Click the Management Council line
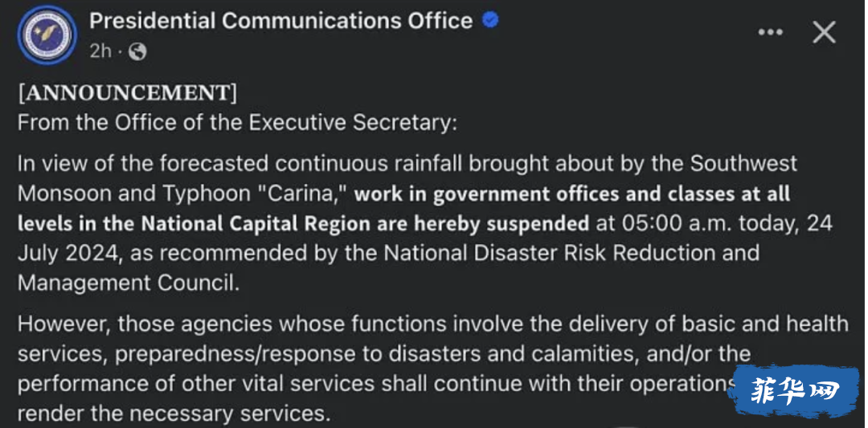 click(129, 283)
